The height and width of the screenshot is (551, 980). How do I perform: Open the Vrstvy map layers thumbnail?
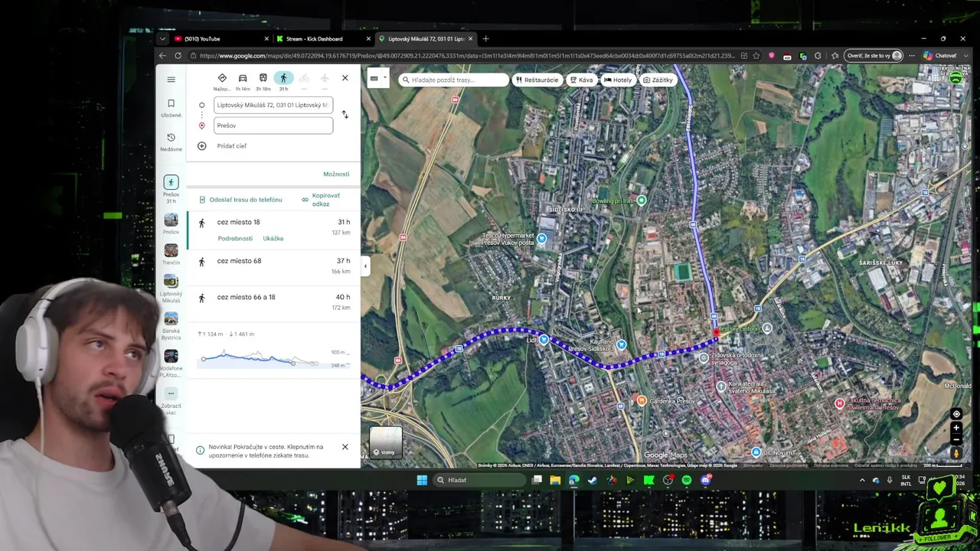pos(386,442)
